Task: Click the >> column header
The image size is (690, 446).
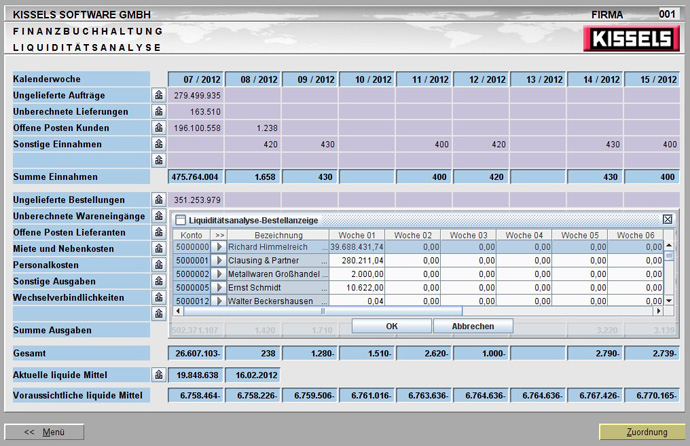Action: click(219, 235)
